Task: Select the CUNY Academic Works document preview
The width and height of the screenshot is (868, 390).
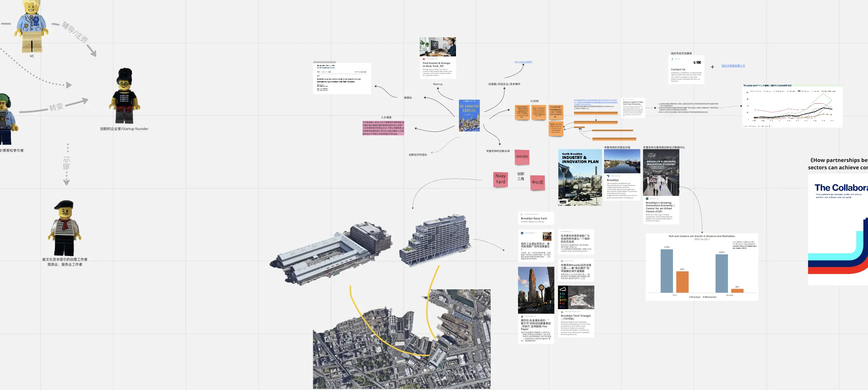Action: 342,78
